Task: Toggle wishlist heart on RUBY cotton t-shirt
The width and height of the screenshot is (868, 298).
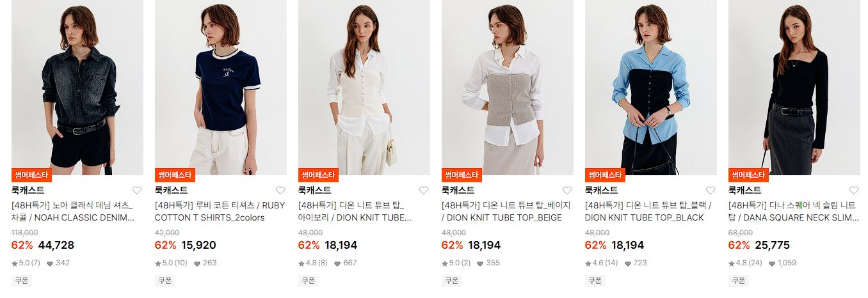Action: coord(280,191)
